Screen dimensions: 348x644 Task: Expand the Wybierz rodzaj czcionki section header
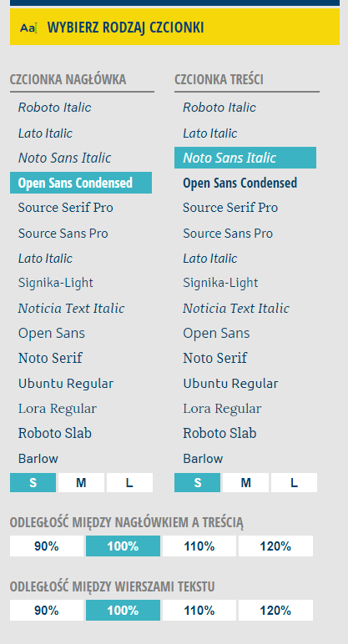[174, 27]
